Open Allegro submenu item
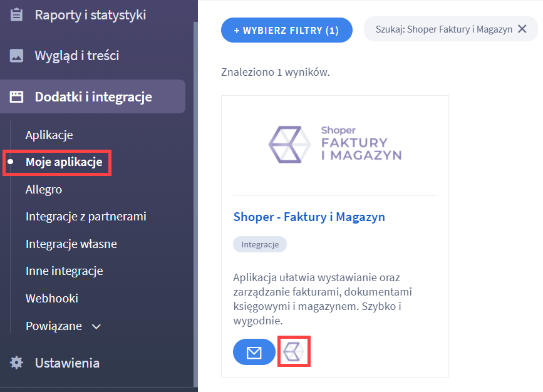This screenshot has width=543, height=392. pos(44,189)
